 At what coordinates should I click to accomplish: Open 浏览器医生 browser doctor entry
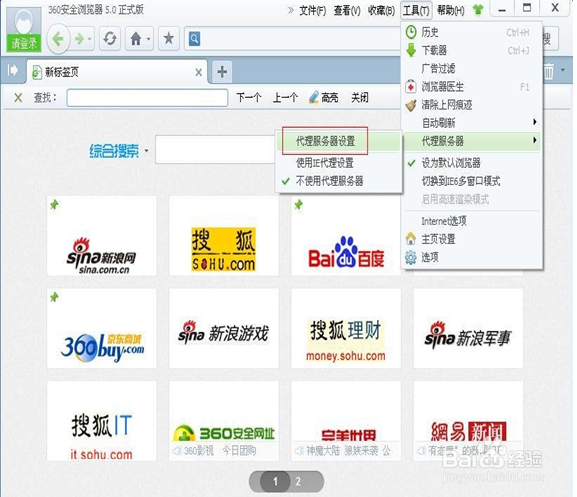click(x=472, y=86)
